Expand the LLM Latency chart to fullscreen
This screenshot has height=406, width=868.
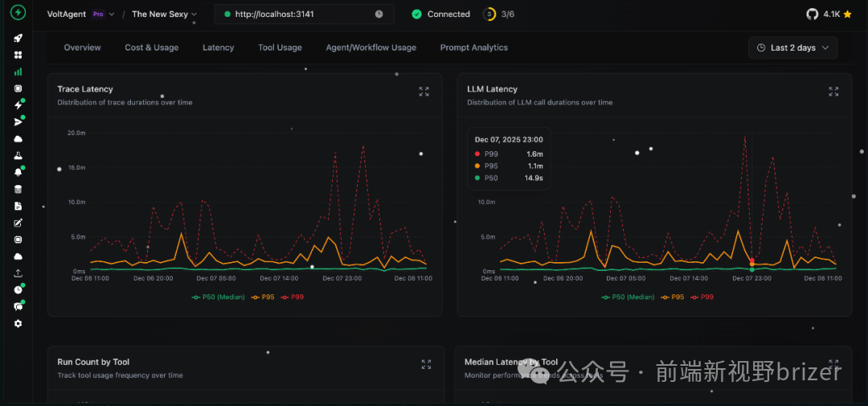[833, 92]
